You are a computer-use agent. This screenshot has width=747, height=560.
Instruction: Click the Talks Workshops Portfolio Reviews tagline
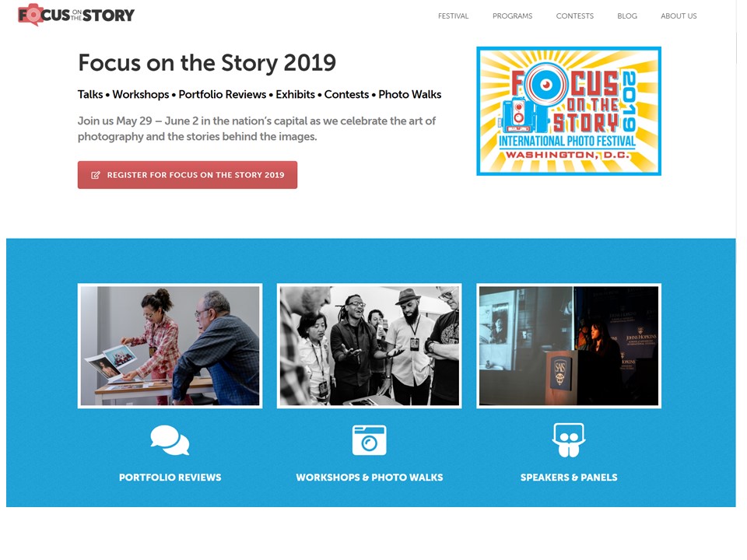coord(260,94)
